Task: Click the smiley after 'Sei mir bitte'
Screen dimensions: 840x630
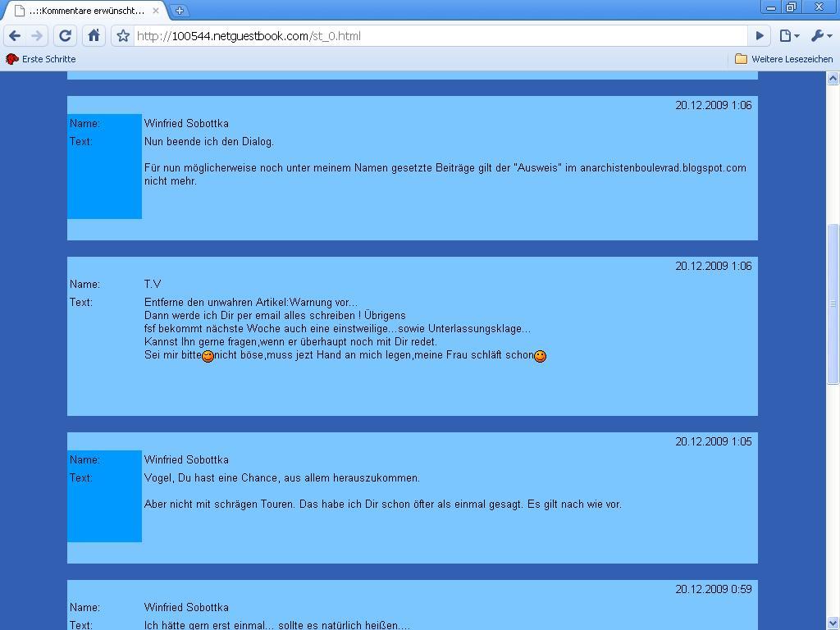Action: 208,356
